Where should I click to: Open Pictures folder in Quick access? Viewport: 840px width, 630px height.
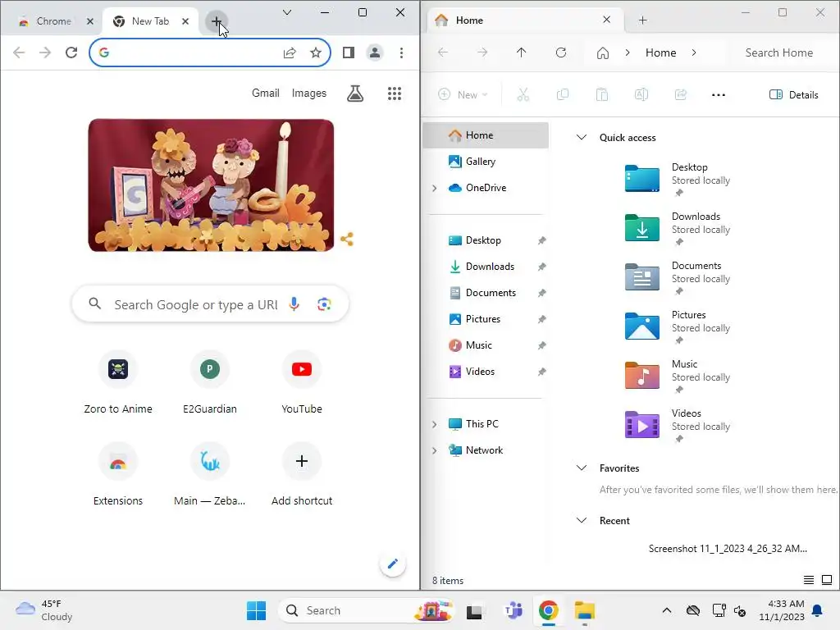coord(678,327)
